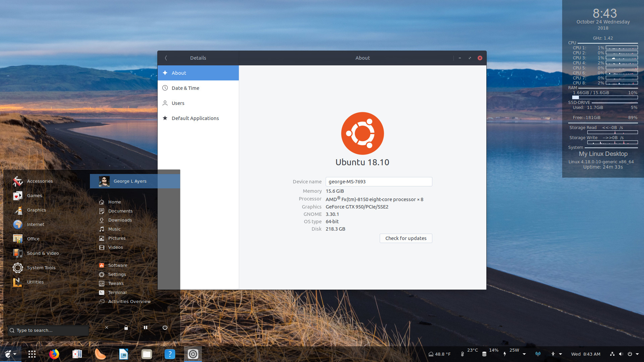The height and width of the screenshot is (362, 644).
Task: Click the thermometer sensor icon in the panel
Action: tap(463, 354)
